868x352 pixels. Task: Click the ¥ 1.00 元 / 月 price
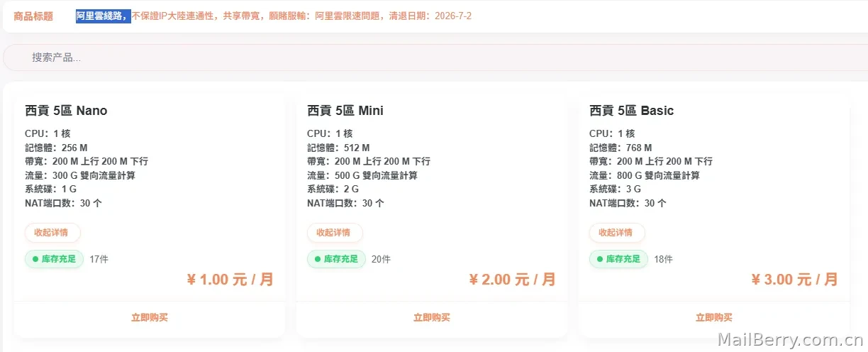[x=230, y=280]
